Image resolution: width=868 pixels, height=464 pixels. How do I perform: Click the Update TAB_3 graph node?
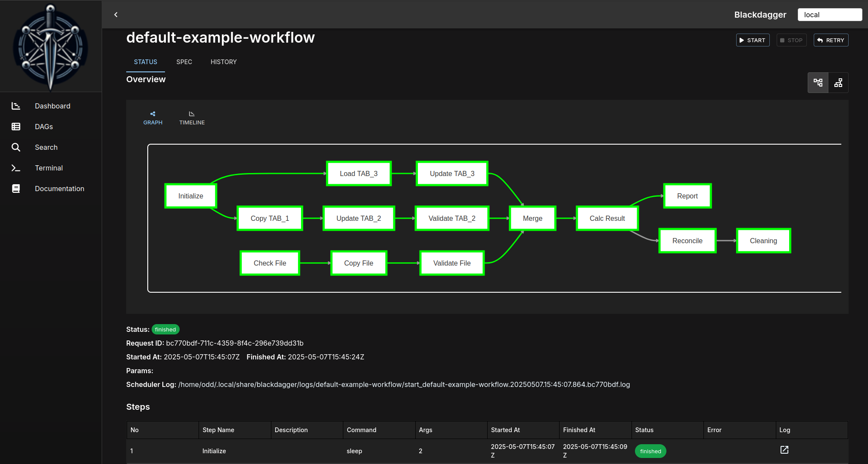click(452, 173)
